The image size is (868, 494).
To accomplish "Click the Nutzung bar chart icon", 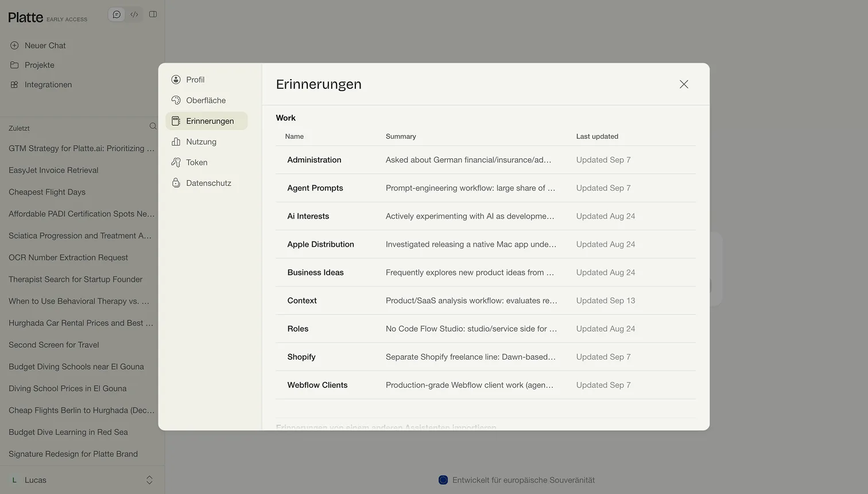I will click(x=176, y=142).
